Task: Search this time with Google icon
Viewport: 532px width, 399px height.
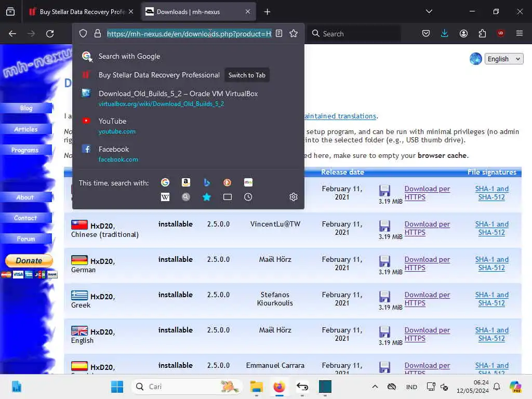Action: (x=165, y=182)
